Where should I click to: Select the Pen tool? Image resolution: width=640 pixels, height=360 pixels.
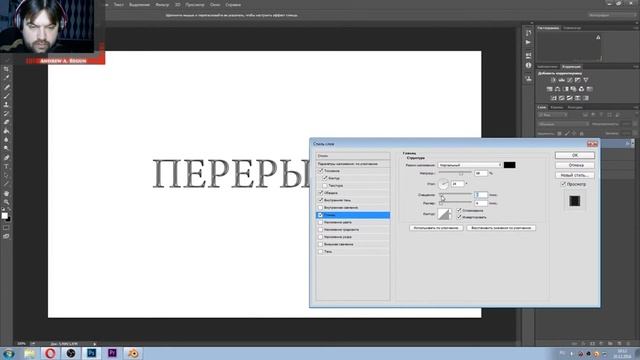(6, 158)
